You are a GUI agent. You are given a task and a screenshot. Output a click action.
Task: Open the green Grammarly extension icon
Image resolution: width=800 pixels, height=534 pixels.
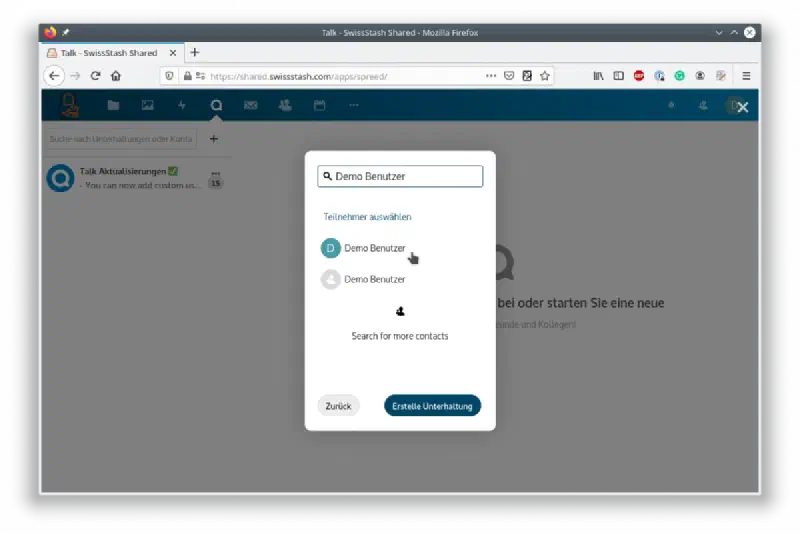(x=680, y=76)
